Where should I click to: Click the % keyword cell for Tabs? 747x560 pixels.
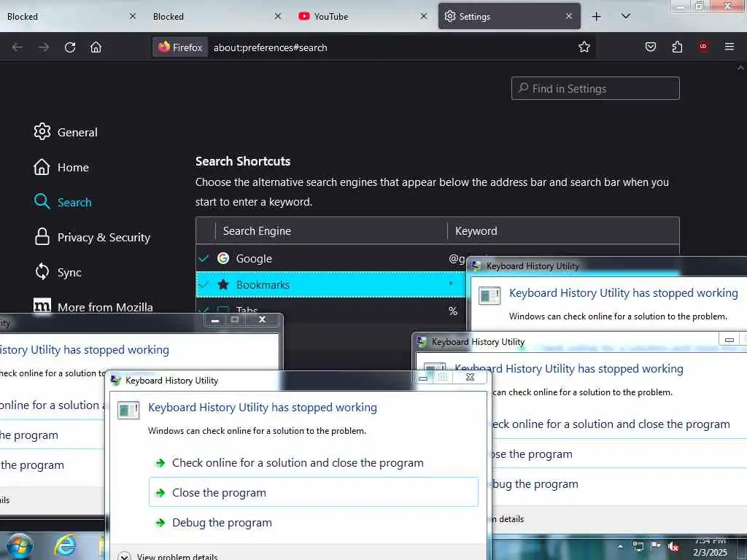coord(453,311)
